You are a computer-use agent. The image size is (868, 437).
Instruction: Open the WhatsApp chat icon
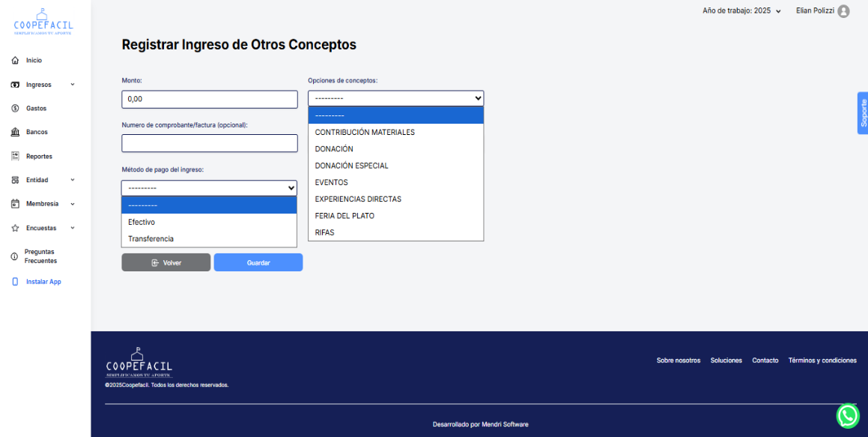[x=848, y=415]
